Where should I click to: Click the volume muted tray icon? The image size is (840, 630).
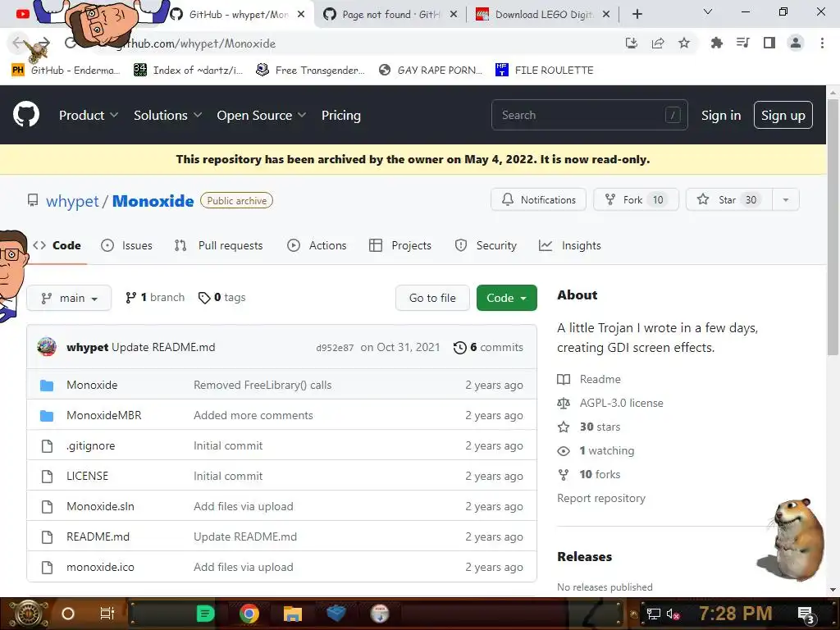[x=673, y=614]
